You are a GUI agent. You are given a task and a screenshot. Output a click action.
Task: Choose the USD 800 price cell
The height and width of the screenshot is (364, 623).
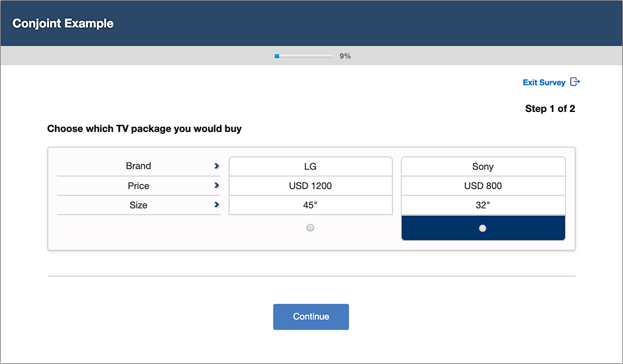pos(483,186)
